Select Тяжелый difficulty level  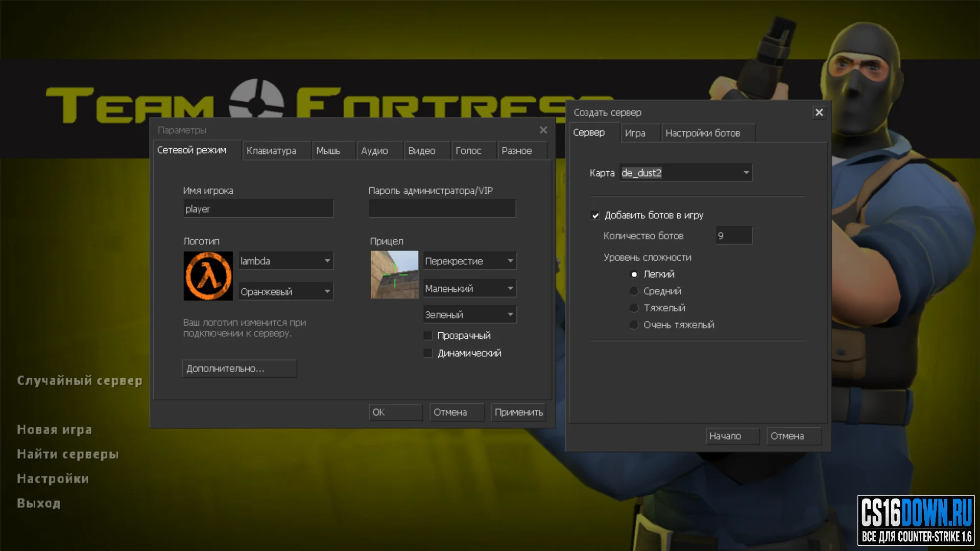click(634, 308)
